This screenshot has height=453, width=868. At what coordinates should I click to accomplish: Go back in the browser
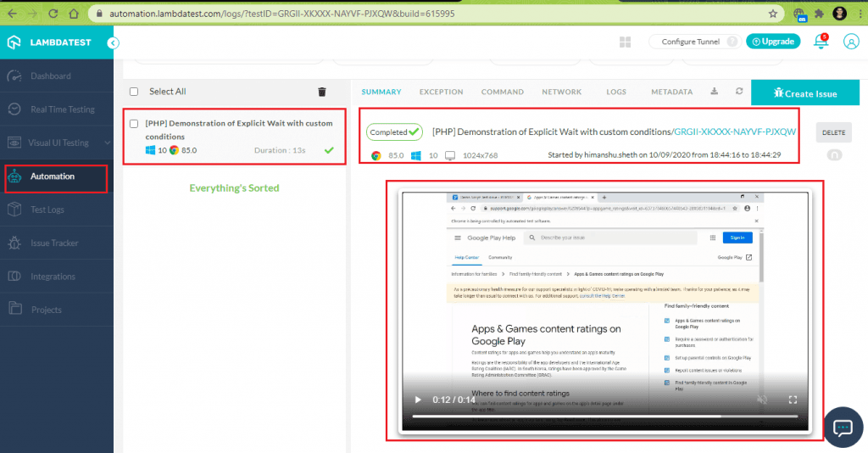pyautogui.click(x=12, y=14)
